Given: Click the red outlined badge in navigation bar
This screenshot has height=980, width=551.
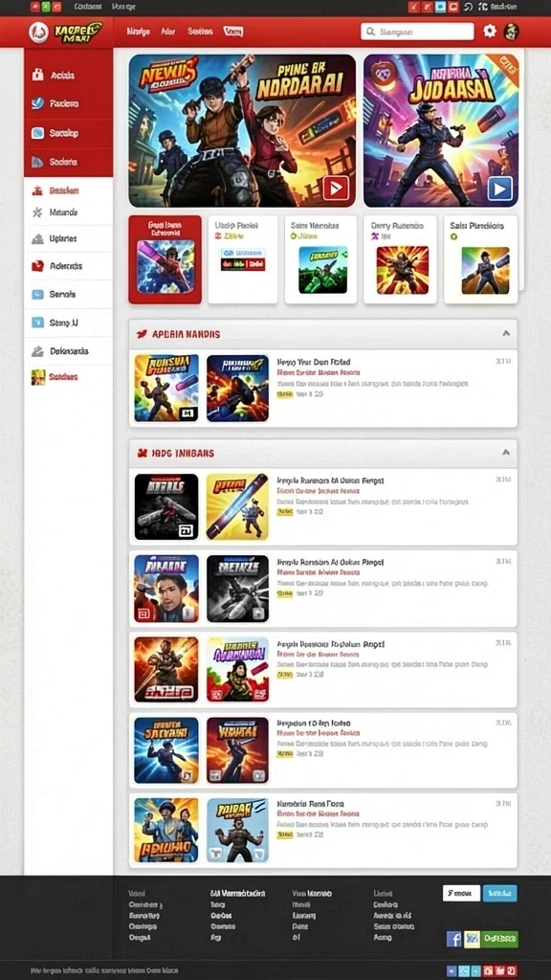Looking at the screenshot, I should [x=233, y=32].
